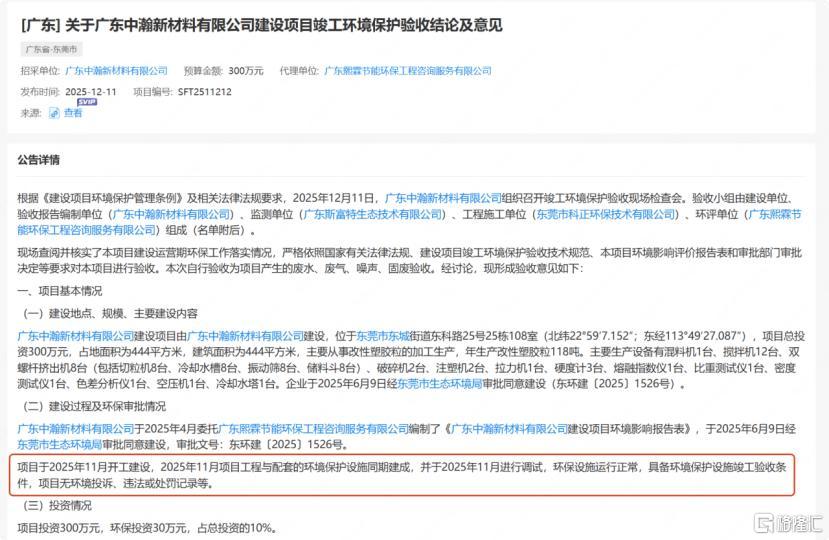Open 东莞市生态环境局 link after 2025年6月9日经 in section (一)

point(440,384)
